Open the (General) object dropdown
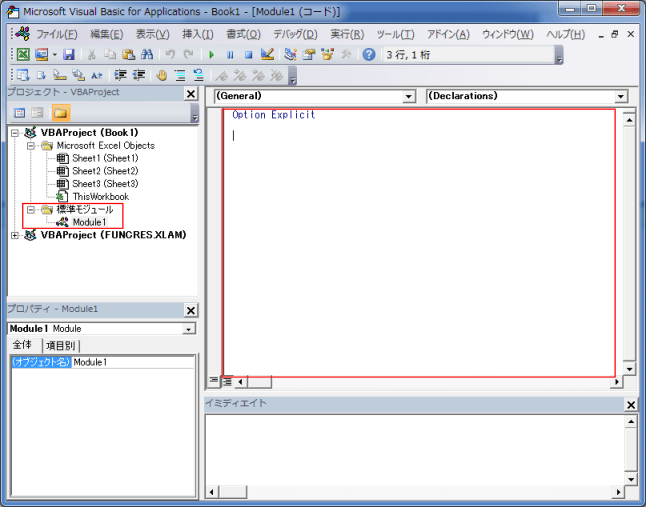Viewport: 646px width, 507px height. point(408,97)
